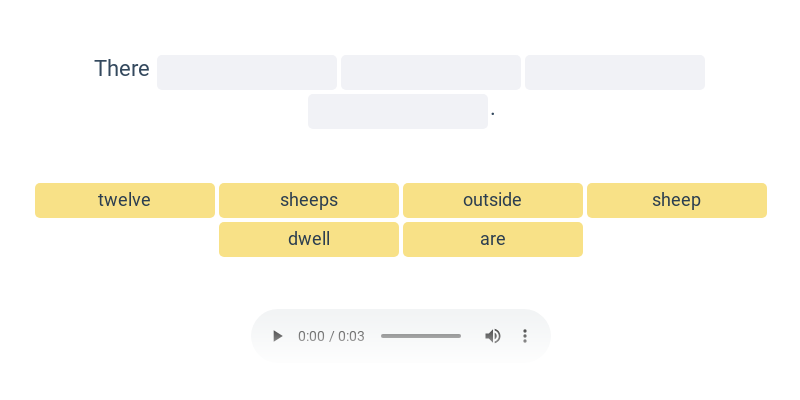Open the audio player's three-dot menu

coord(525,336)
